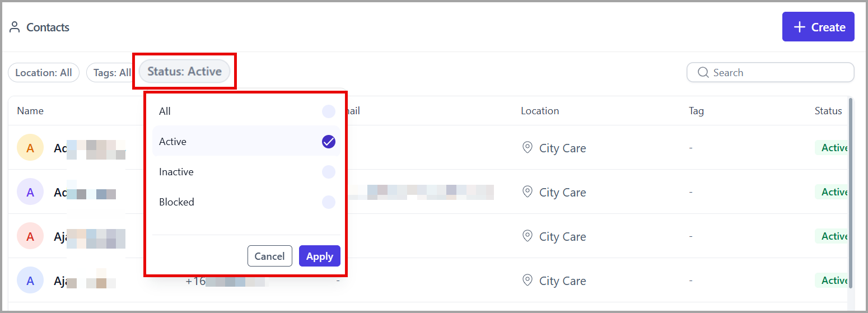
Task: Click the purple A avatar in second row
Action: click(30, 192)
